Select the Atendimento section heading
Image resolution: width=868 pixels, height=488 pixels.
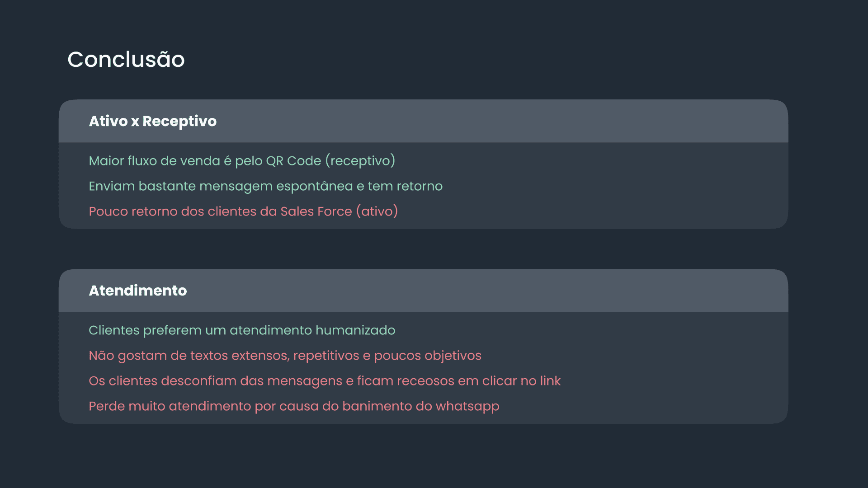pos(137,291)
